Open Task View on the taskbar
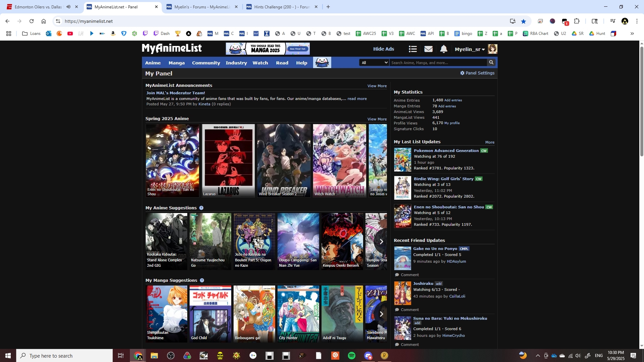644x362 pixels. 121,356
